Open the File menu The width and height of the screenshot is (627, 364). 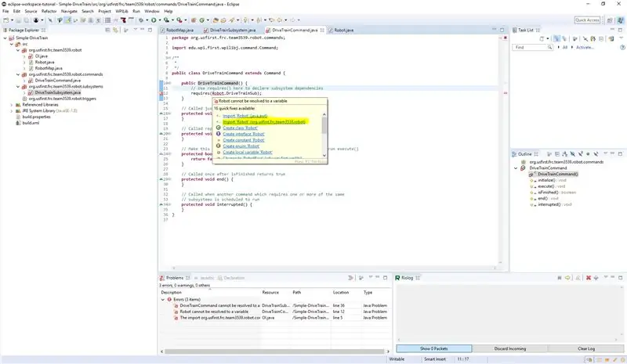5,11
